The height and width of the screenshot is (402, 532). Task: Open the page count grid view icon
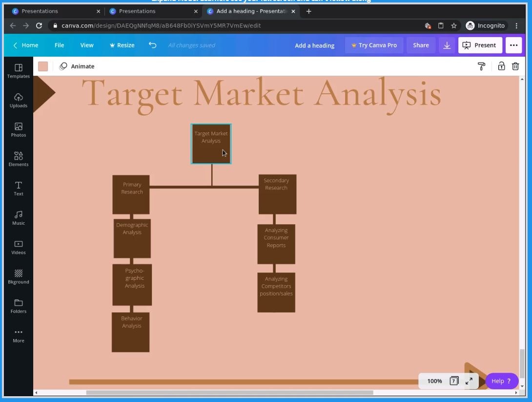pos(453,381)
